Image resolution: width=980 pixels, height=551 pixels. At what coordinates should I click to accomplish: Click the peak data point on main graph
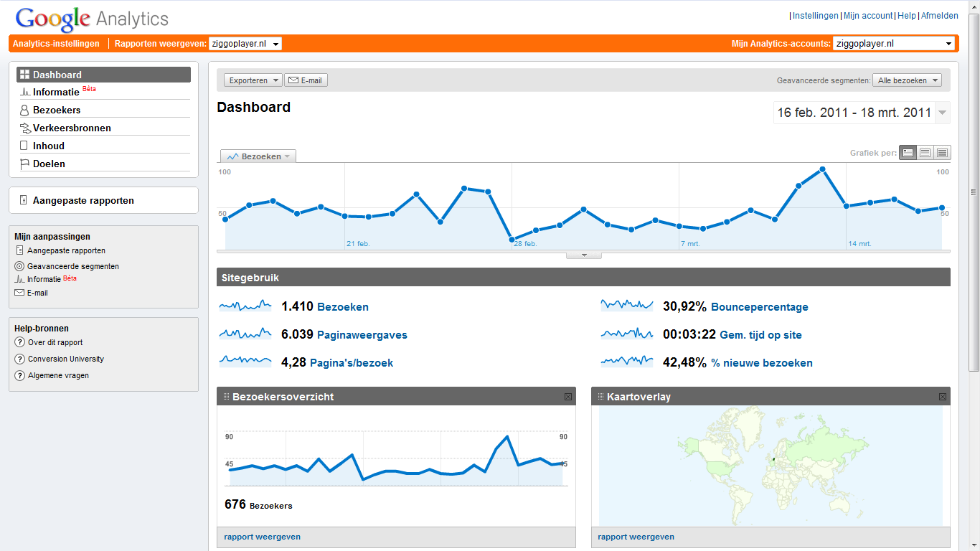[822, 169]
